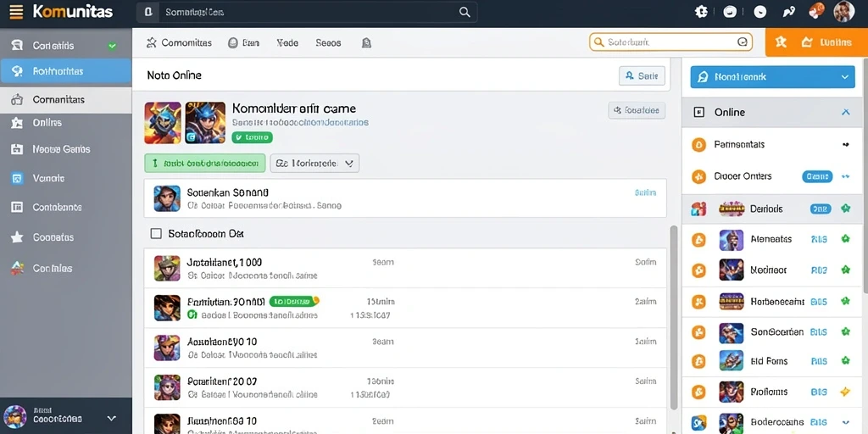This screenshot has height=434, width=868.
Task: Open the hamburger menu next to Komunitas
Action: pos(17,12)
